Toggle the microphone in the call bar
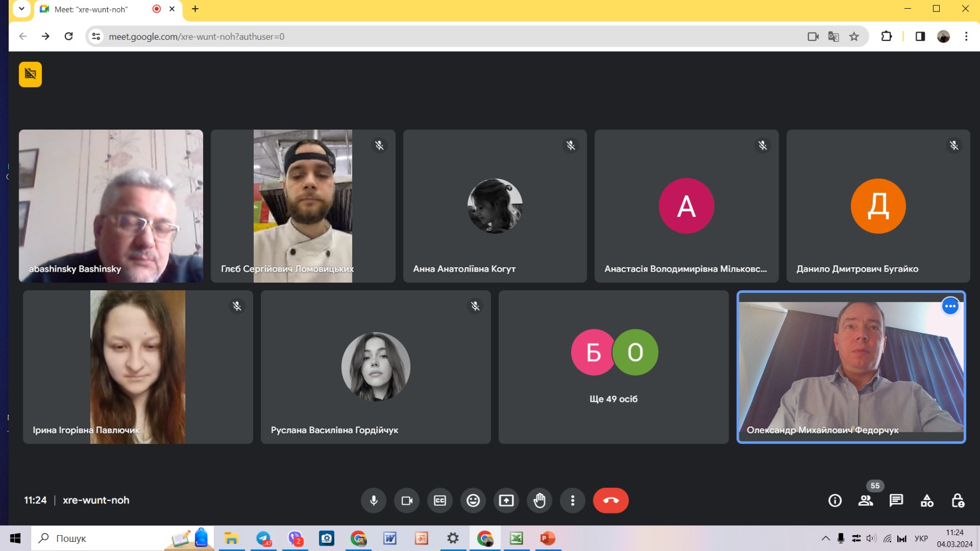The width and height of the screenshot is (980, 551). 373,500
